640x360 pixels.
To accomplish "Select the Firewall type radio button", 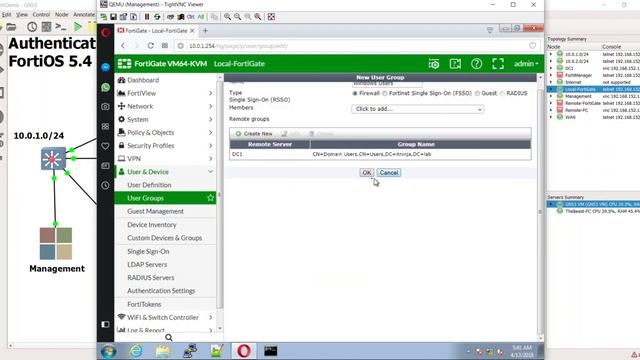I will 355,93.
